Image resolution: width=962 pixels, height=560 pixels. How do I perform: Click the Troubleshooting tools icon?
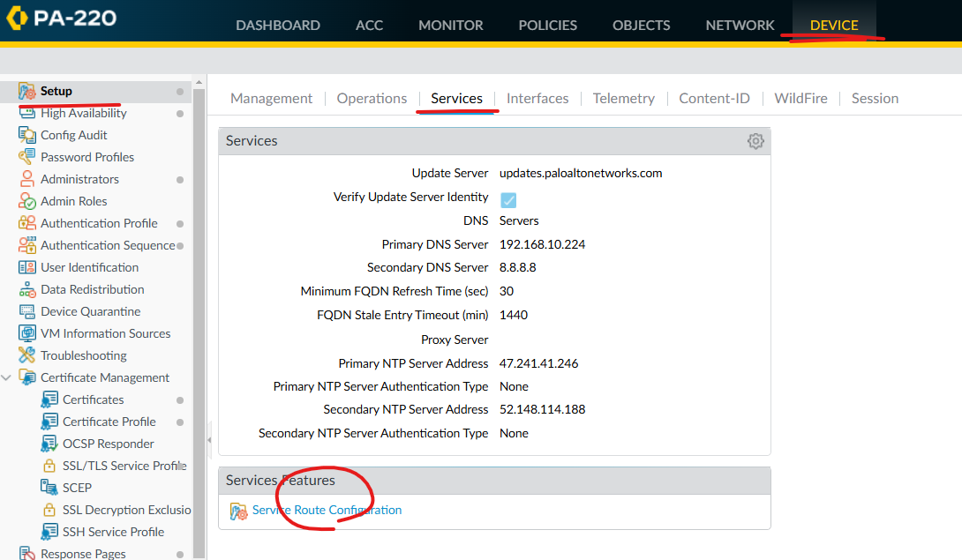27,355
